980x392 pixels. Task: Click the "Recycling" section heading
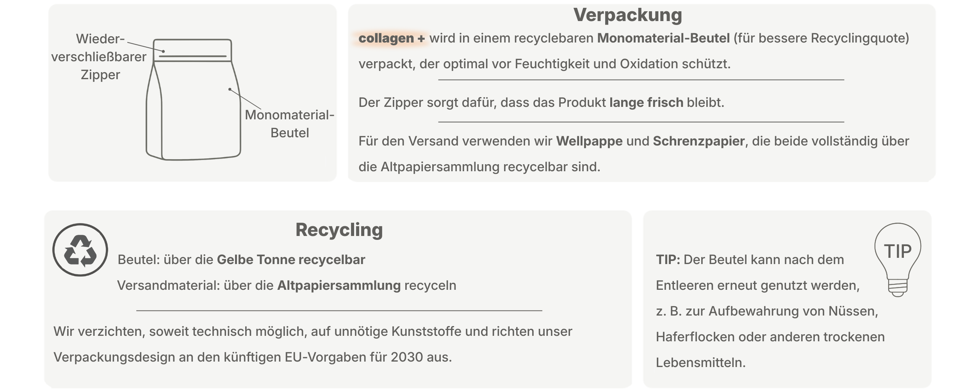tap(339, 230)
